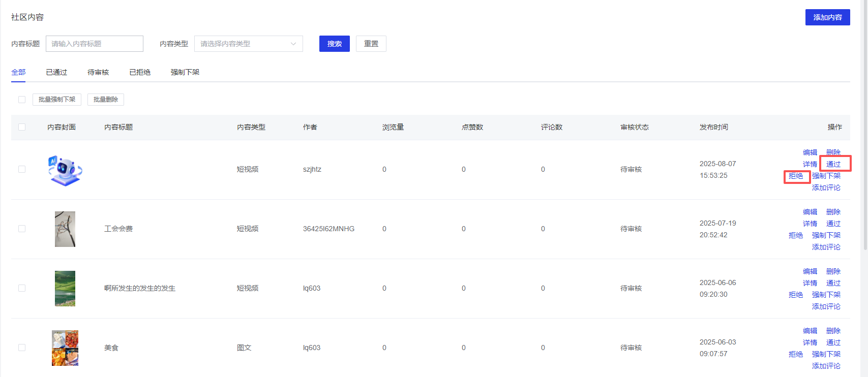Click the blue 搜索 button
This screenshot has height=377, width=868.
pyautogui.click(x=334, y=44)
